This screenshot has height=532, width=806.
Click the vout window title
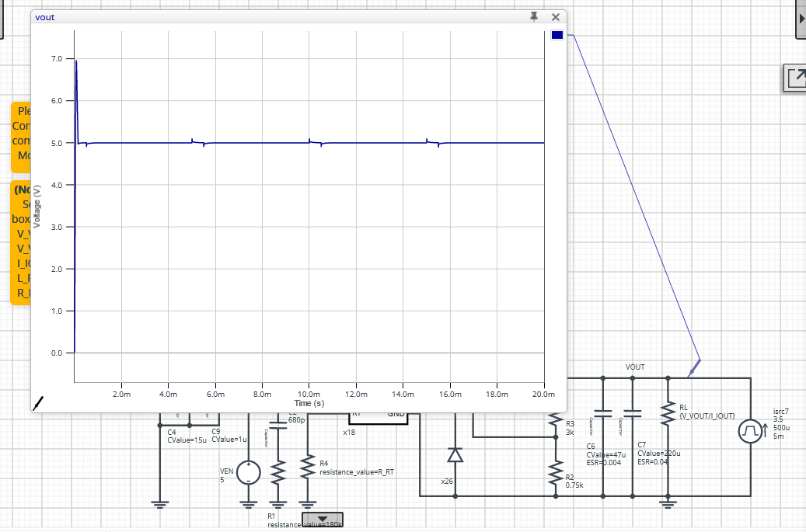(x=45, y=17)
